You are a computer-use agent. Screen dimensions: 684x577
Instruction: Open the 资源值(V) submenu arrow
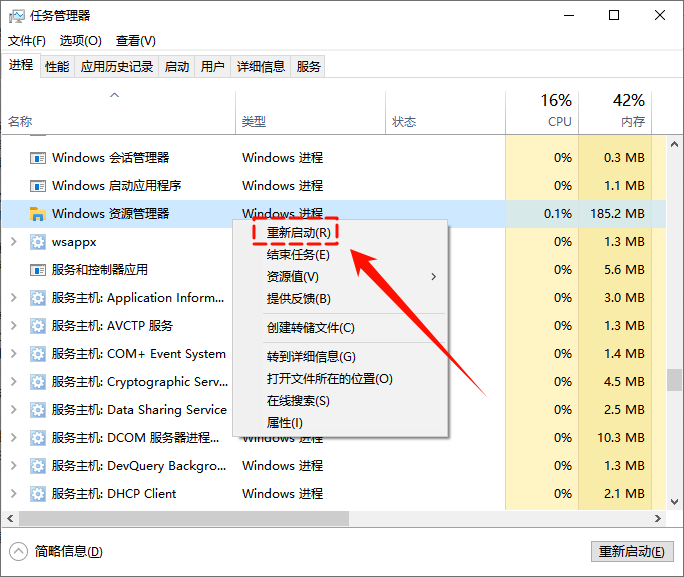(x=433, y=277)
